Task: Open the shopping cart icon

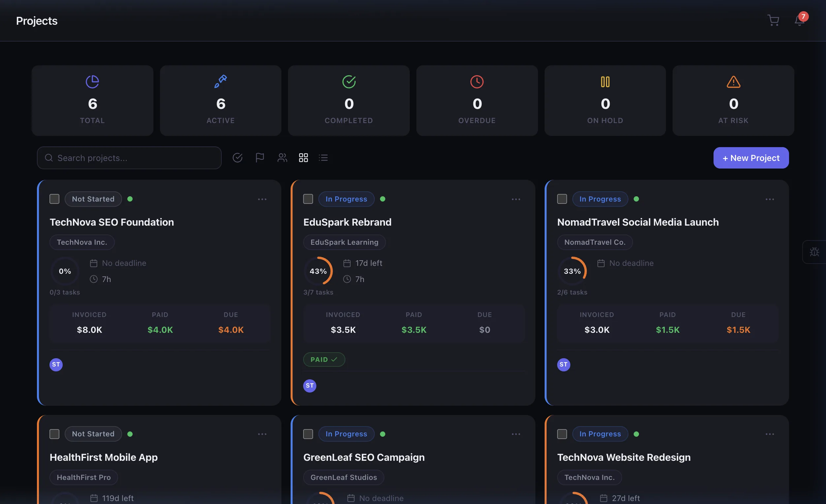Action: (x=773, y=20)
